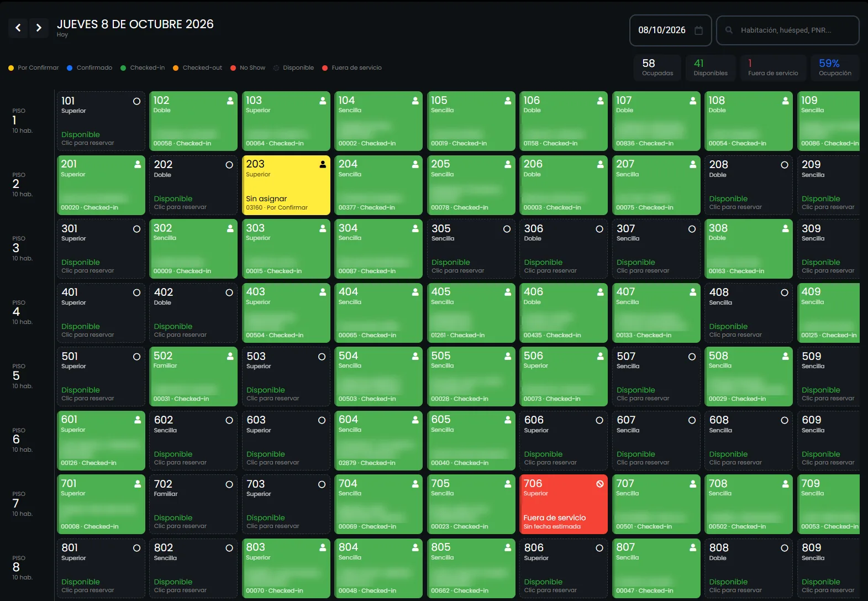Viewport: 868px width, 601px height.
Task: Click the empty circle icon on room 101
Action: 136,101
